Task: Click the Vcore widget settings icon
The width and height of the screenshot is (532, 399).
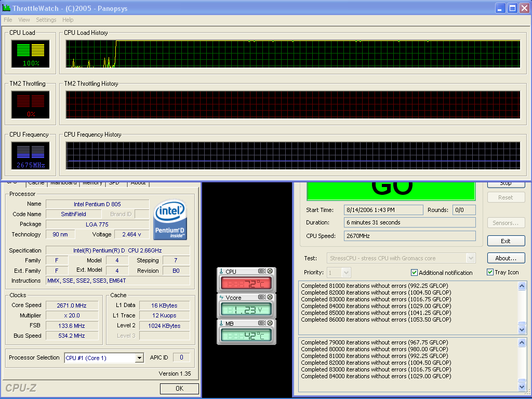Action: (x=262, y=297)
